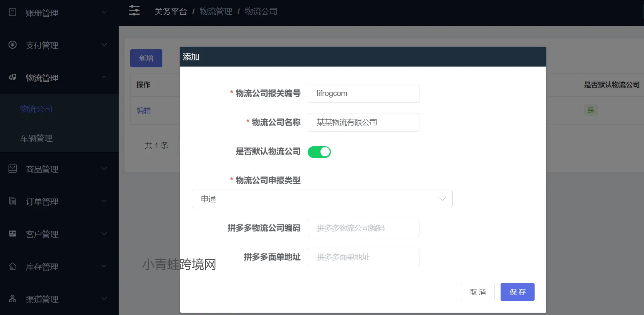644x315 pixels.
Task: Click the 账册管理 ledger icon
Action: point(12,12)
